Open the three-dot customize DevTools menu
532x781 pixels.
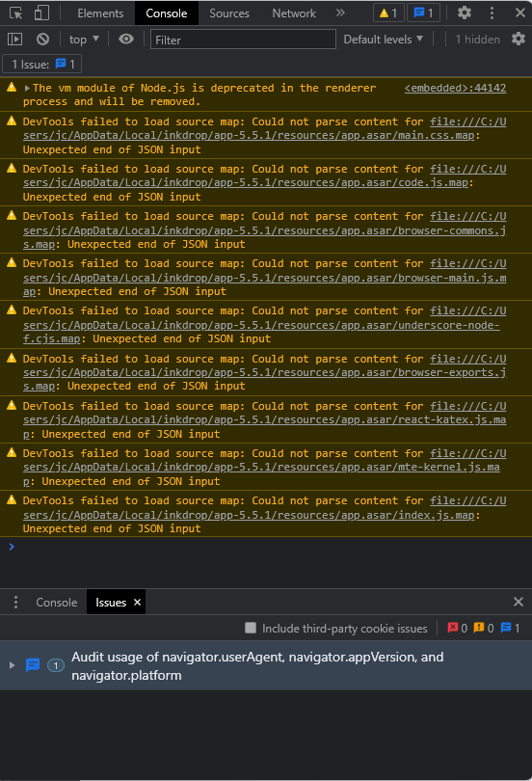(492, 13)
